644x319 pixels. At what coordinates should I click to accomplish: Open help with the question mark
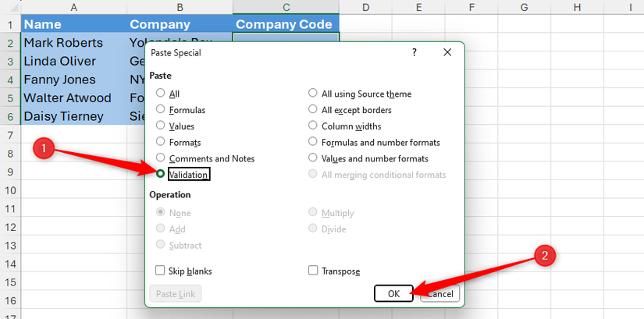click(x=415, y=52)
